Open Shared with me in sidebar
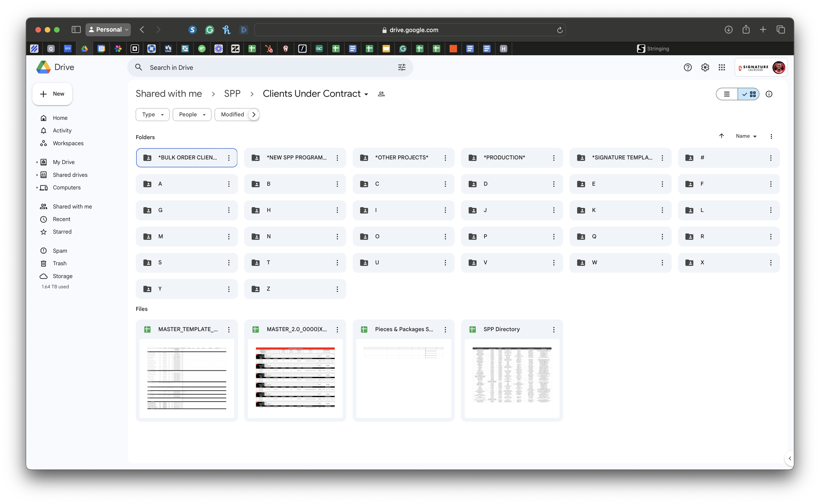Screen dimensions: 820x504 coord(72,206)
